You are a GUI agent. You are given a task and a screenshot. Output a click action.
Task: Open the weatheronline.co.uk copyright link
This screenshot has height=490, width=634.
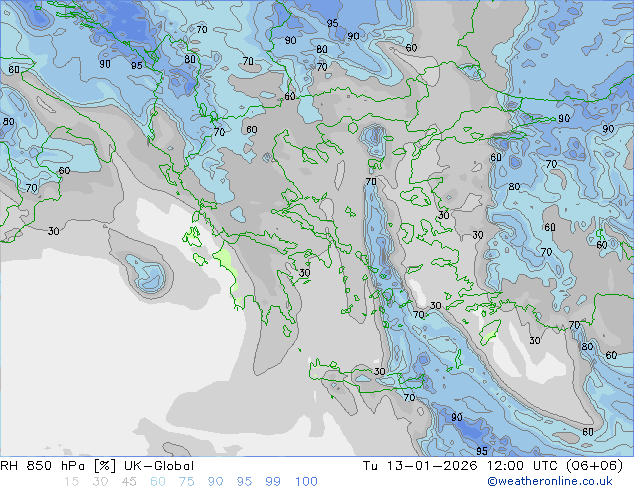(549, 481)
